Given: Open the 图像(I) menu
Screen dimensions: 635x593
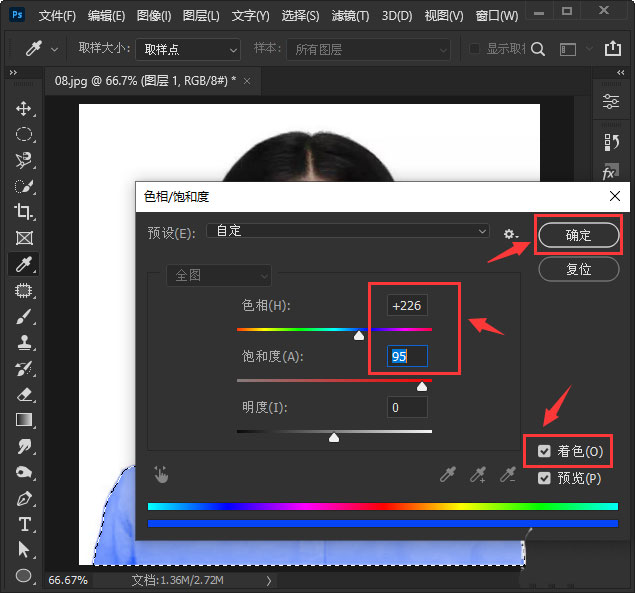Looking at the screenshot, I should coord(154,16).
